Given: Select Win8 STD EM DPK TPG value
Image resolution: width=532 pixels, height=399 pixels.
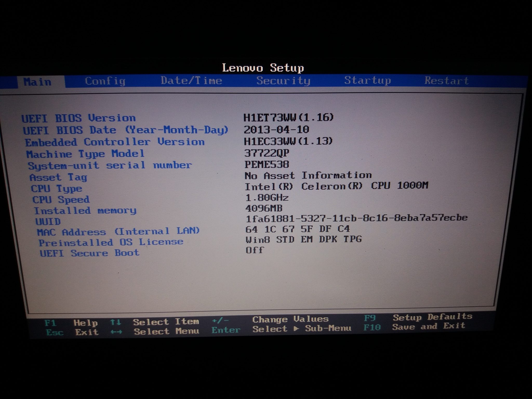Looking at the screenshot, I should tap(304, 239).
